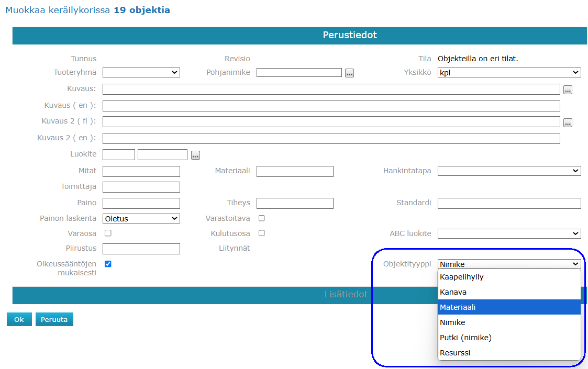Expand the Yksikkö dropdown showing kpl
588x369 pixels.
(x=509, y=73)
